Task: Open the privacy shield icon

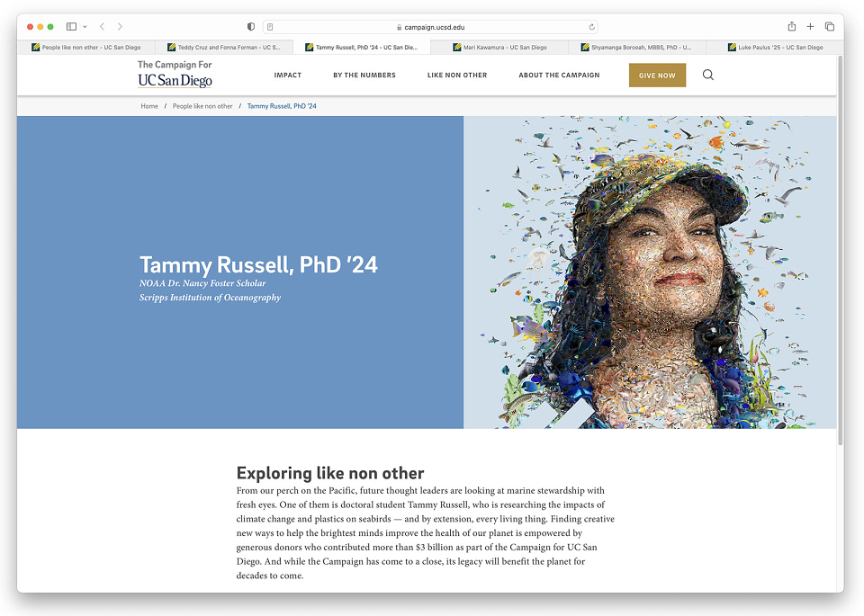Action: [251, 26]
